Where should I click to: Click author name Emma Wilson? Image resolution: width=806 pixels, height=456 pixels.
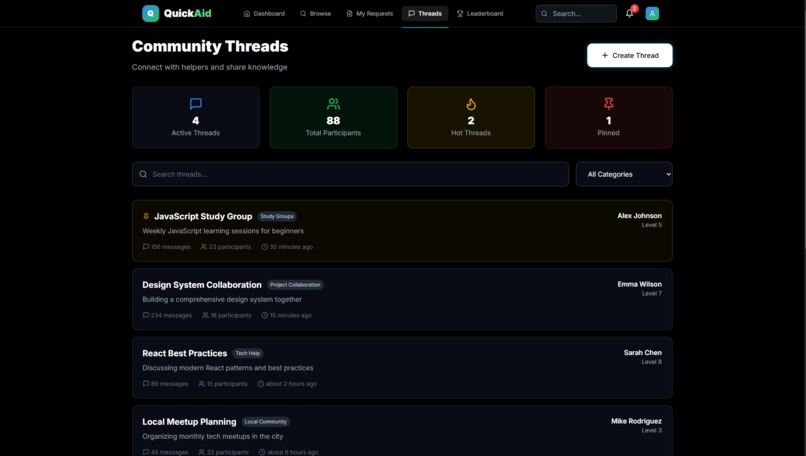639,284
